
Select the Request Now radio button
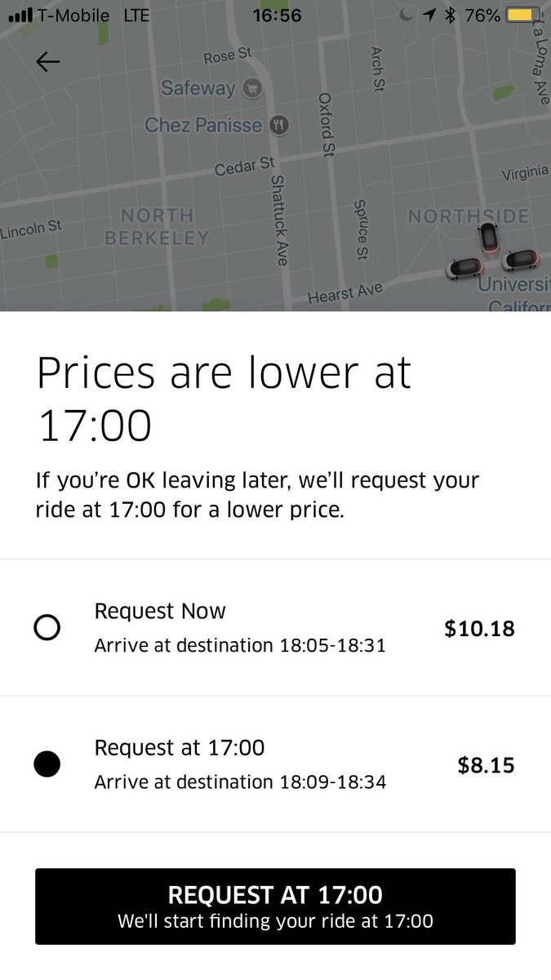coord(47,627)
